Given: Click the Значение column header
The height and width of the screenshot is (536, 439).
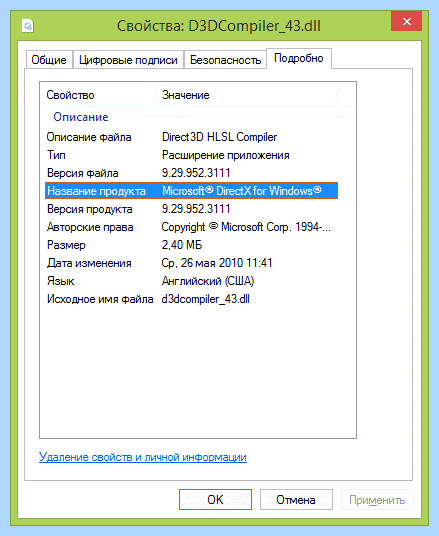Looking at the screenshot, I should 186,95.
